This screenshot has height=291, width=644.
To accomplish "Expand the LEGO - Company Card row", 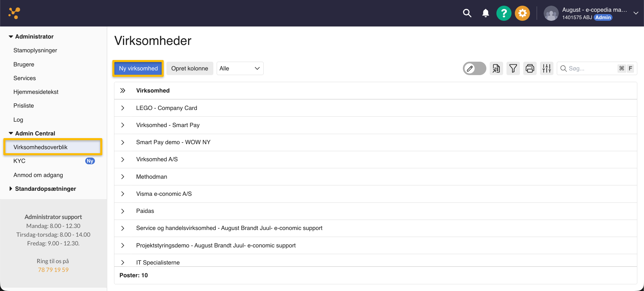I will coord(123,108).
